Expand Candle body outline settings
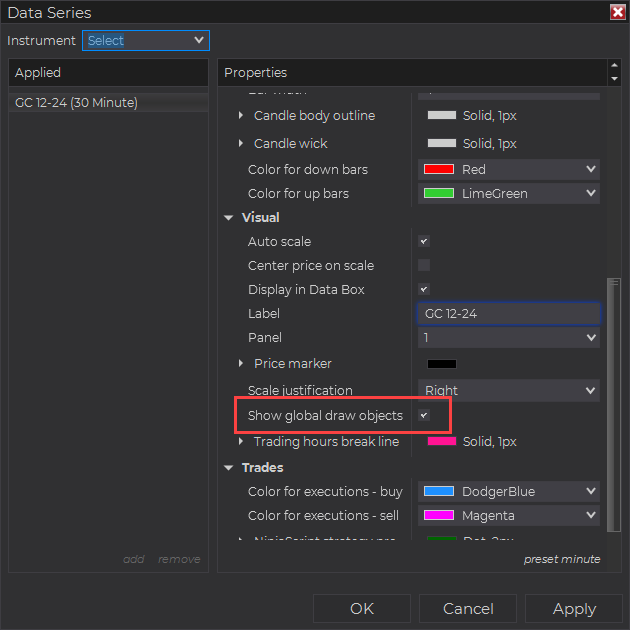This screenshot has width=630, height=630. tap(241, 116)
